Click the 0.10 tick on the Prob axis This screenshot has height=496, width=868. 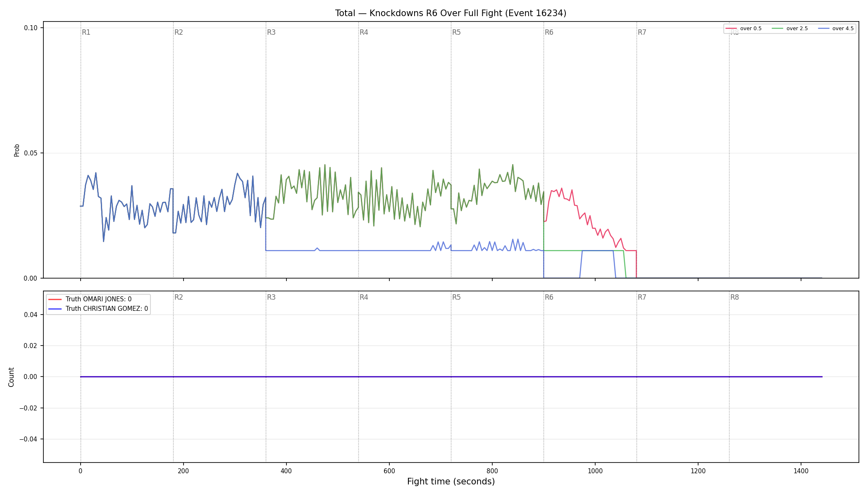tap(31, 28)
